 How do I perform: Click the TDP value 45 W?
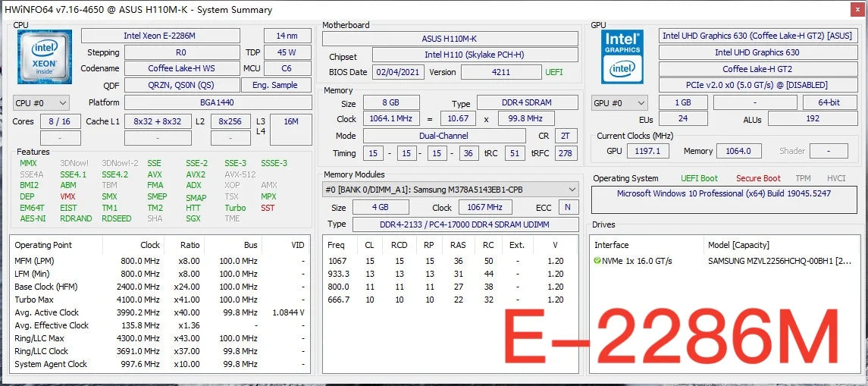[287, 52]
